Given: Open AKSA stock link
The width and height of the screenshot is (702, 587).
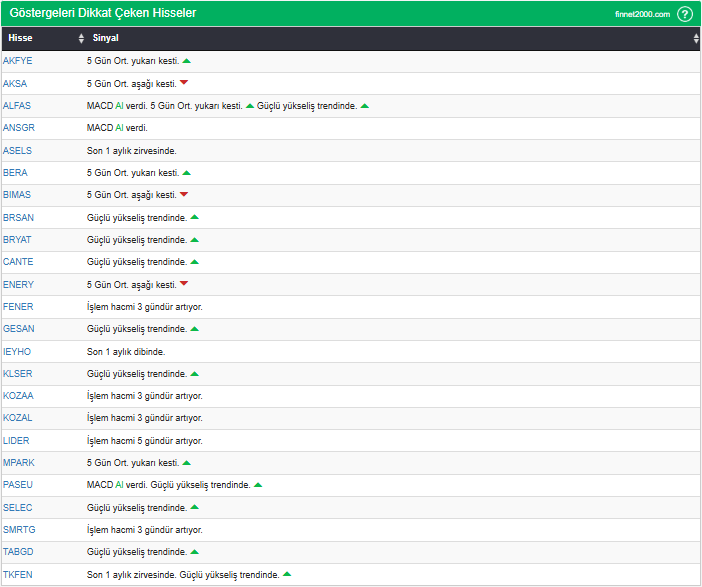Looking at the screenshot, I should (x=15, y=84).
